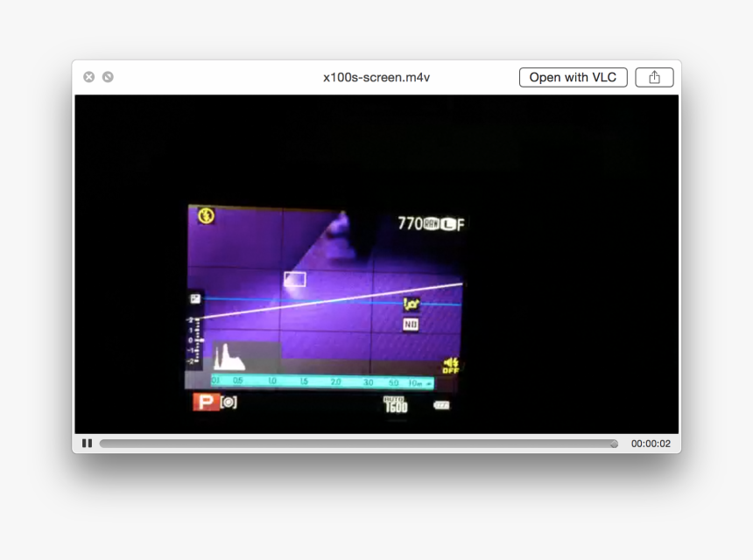Screen dimensions: 753x560
Task: Pause the video playback
Action: (x=87, y=444)
